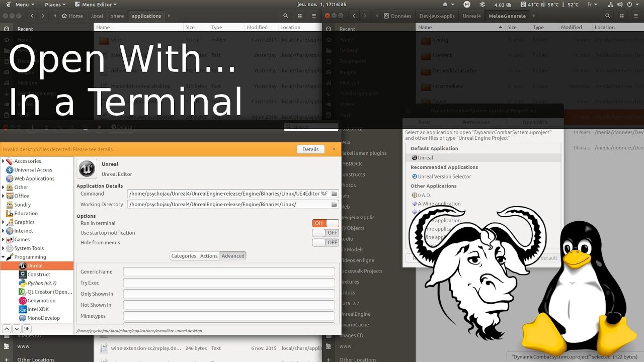Click the Mimetypes input field
Viewport: 644px width, 362px height.
pyautogui.click(x=229, y=316)
